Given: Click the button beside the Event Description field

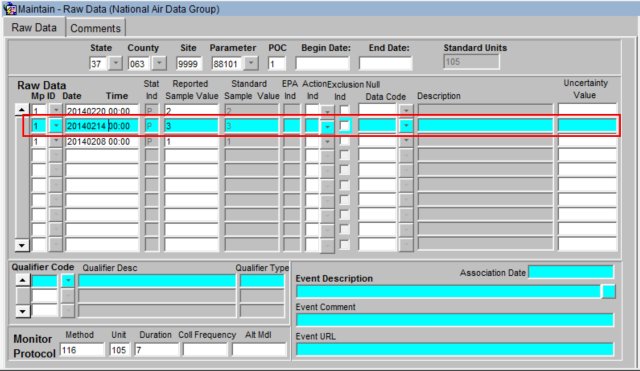Looking at the screenshot, I should 608,291.
